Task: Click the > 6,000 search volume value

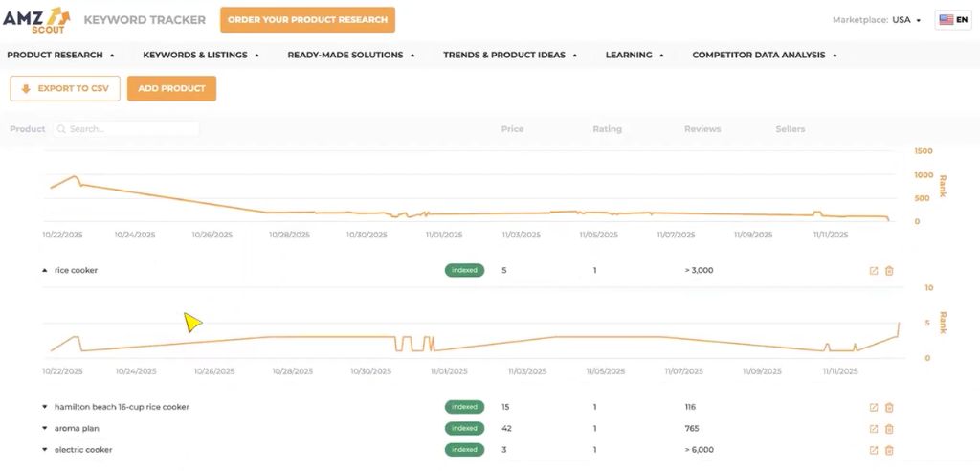Action: (x=699, y=450)
